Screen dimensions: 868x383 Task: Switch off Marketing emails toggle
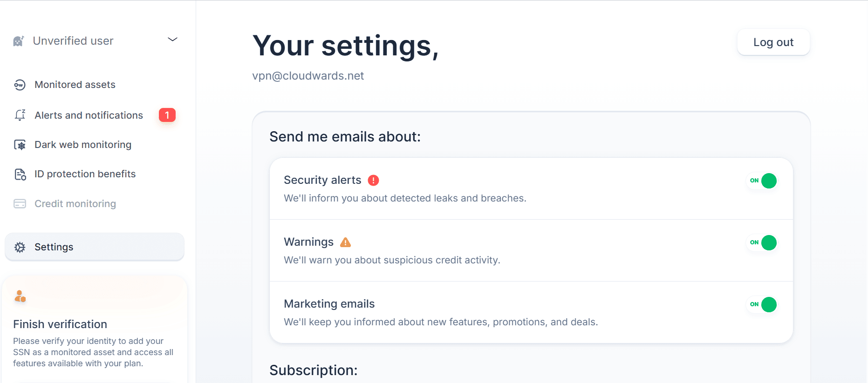[x=762, y=304]
